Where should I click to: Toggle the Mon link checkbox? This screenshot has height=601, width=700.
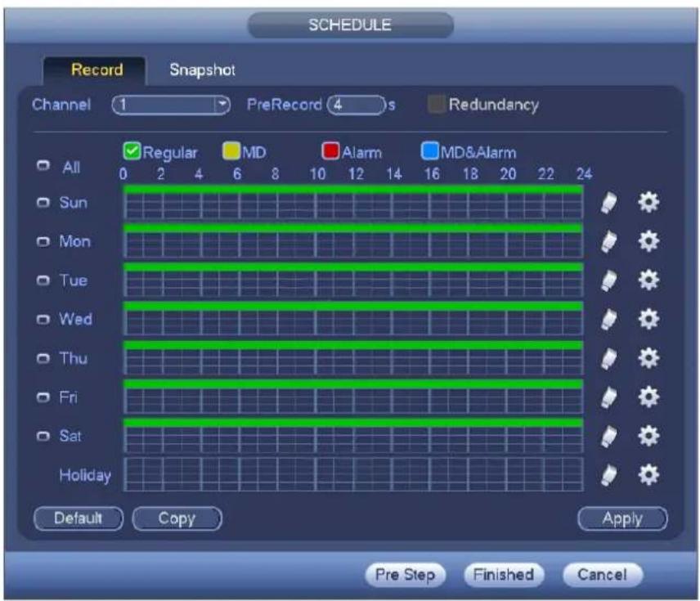[x=43, y=241]
